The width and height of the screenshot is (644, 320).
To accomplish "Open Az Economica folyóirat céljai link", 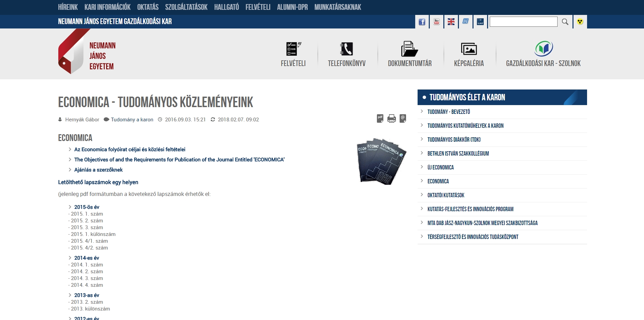I will pyautogui.click(x=130, y=149).
